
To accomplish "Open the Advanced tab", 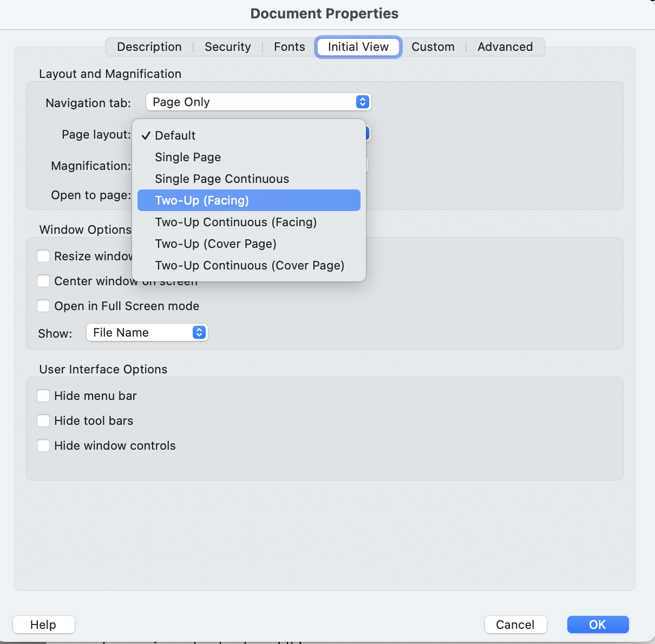I will point(505,47).
